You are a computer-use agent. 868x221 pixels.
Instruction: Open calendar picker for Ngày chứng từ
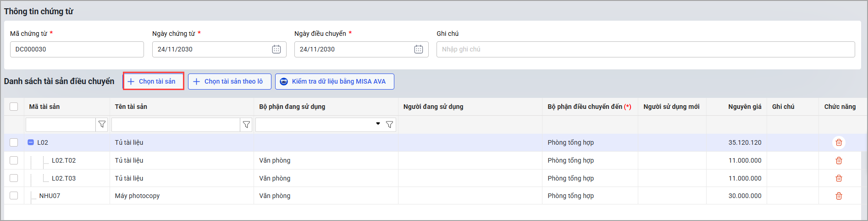click(x=276, y=49)
